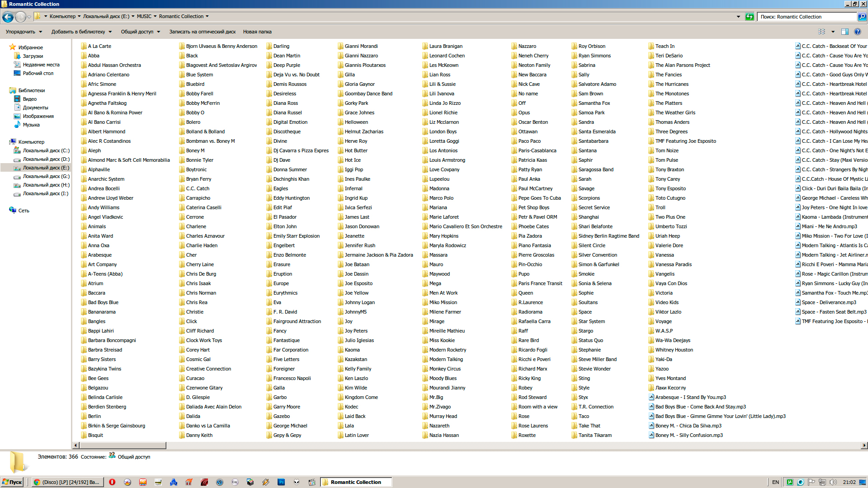Open Opera from the taskbar
This screenshot has width=868, height=488.
[112, 482]
